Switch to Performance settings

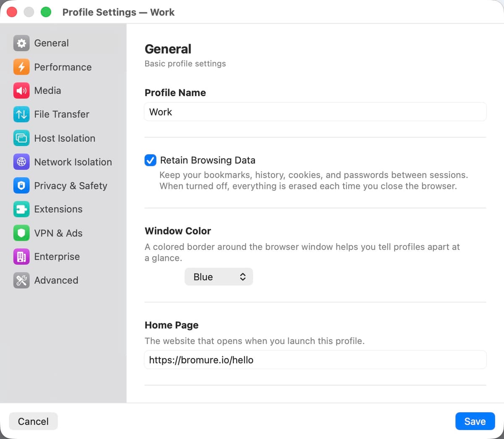click(x=63, y=67)
